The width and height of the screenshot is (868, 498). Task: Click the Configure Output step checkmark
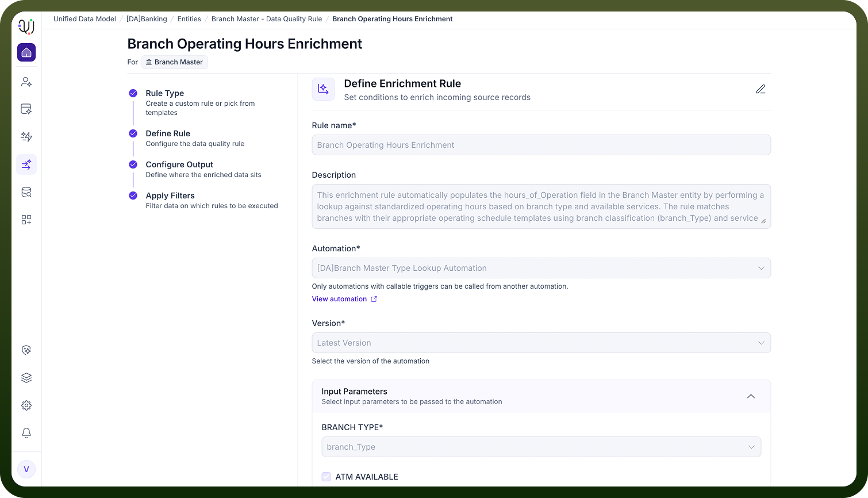133,164
